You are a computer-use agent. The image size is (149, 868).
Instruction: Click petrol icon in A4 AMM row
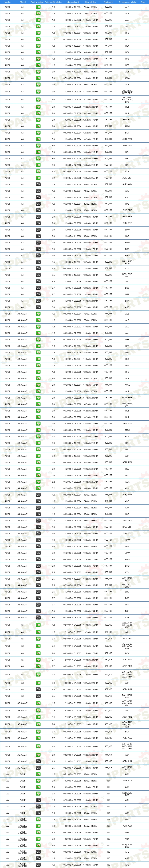pos(38,126)
